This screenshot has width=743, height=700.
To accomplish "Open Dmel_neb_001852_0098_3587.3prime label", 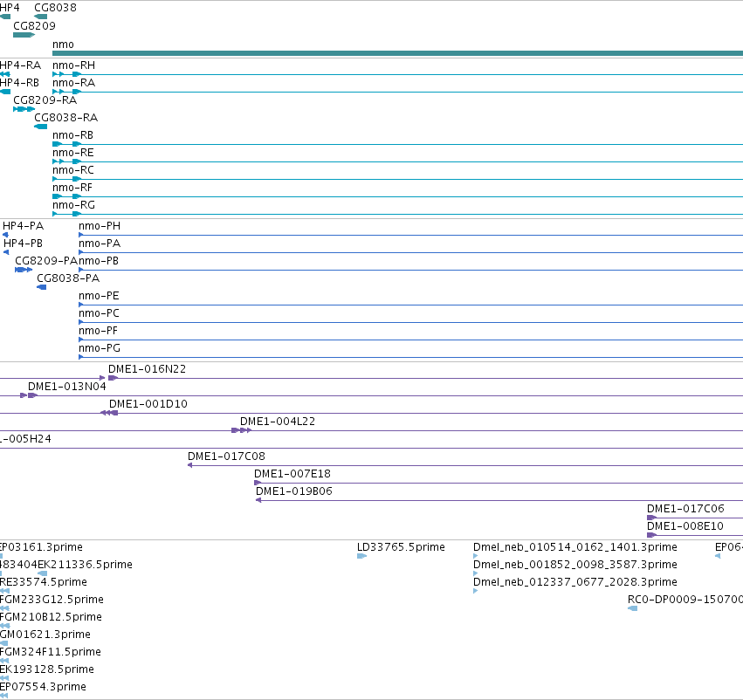I will pyautogui.click(x=575, y=565).
